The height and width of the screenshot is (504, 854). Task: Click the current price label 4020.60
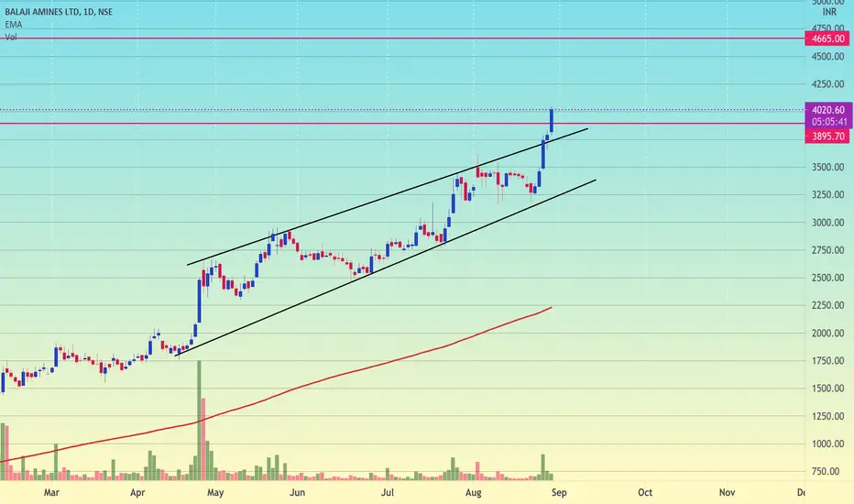pyautogui.click(x=827, y=110)
